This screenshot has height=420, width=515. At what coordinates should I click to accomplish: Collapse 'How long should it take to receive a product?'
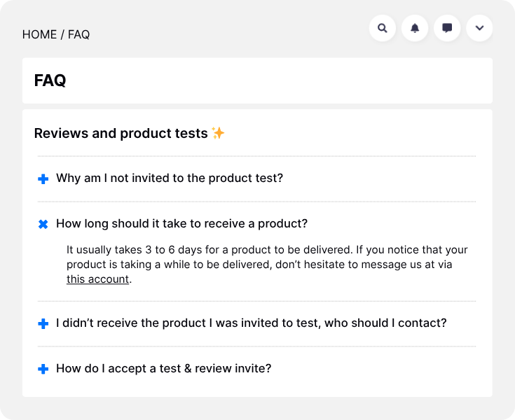pos(181,224)
